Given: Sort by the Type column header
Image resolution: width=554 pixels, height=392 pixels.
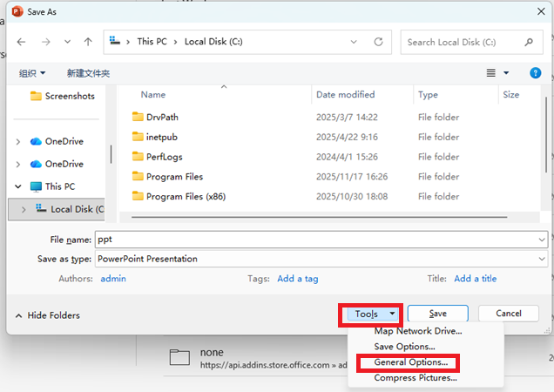Looking at the screenshot, I should [428, 95].
